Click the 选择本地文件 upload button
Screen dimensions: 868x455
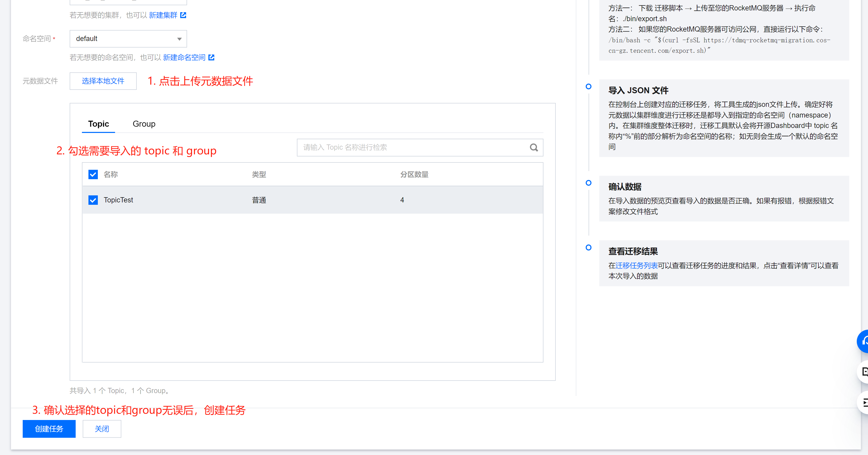click(x=103, y=81)
